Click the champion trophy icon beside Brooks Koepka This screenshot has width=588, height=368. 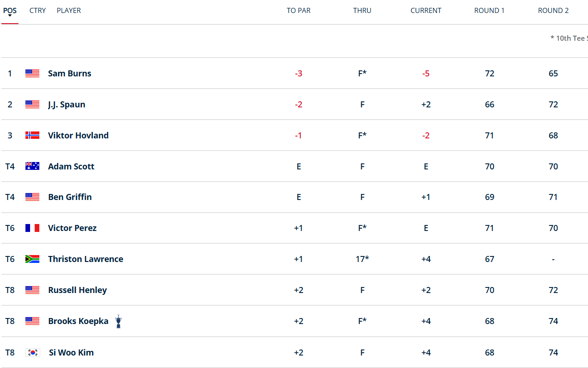(x=118, y=321)
